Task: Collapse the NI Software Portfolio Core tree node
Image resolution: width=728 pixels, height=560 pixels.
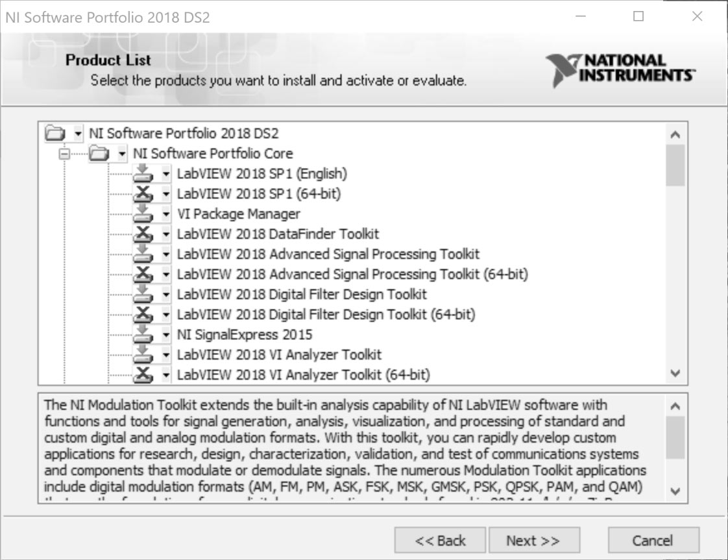Action: point(64,154)
